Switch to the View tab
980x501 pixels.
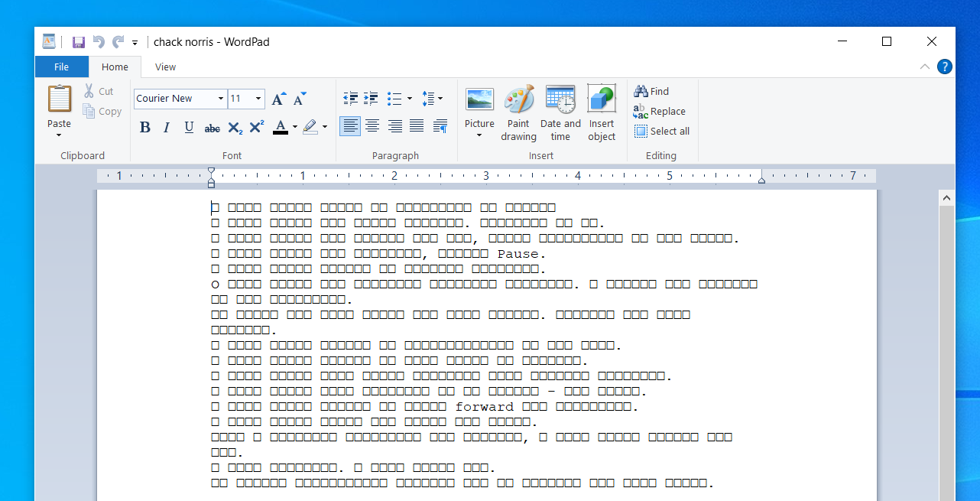165,67
